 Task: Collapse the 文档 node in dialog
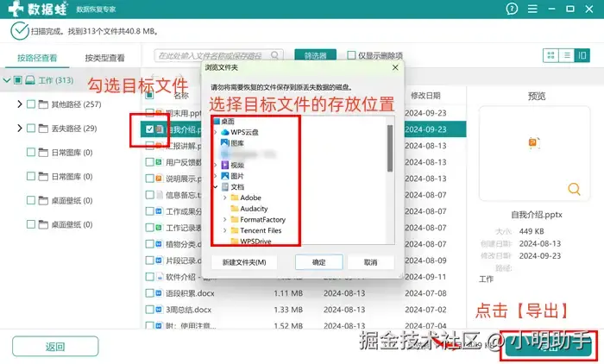[x=216, y=187]
